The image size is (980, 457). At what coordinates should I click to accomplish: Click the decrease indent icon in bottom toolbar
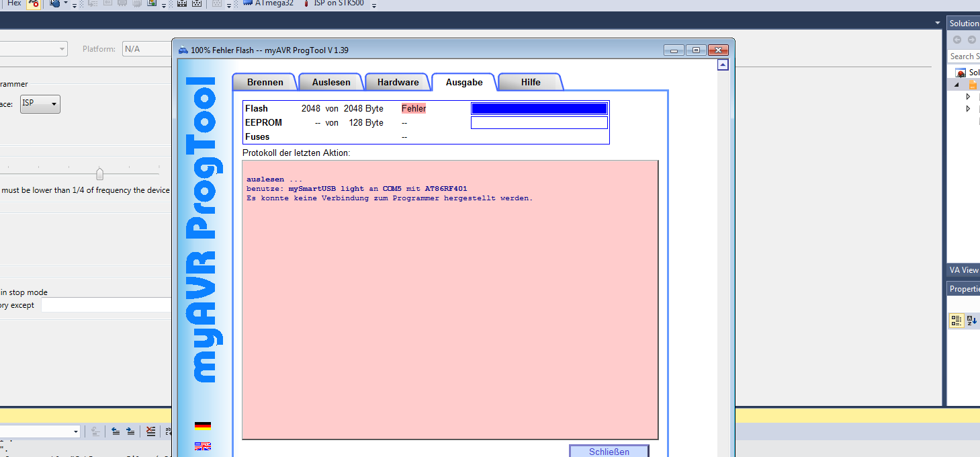(116, 431)
